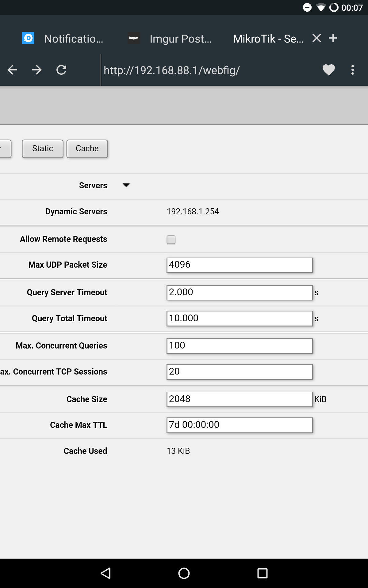This screenshot has width=368, height=588.
Task: Tap the browser back arrow
Action: click(12, 70)
